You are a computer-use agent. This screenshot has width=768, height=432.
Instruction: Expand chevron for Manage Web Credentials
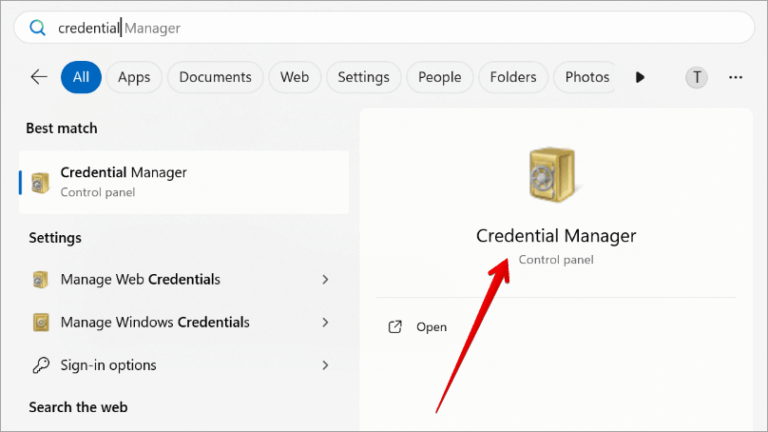pos(325,279)
